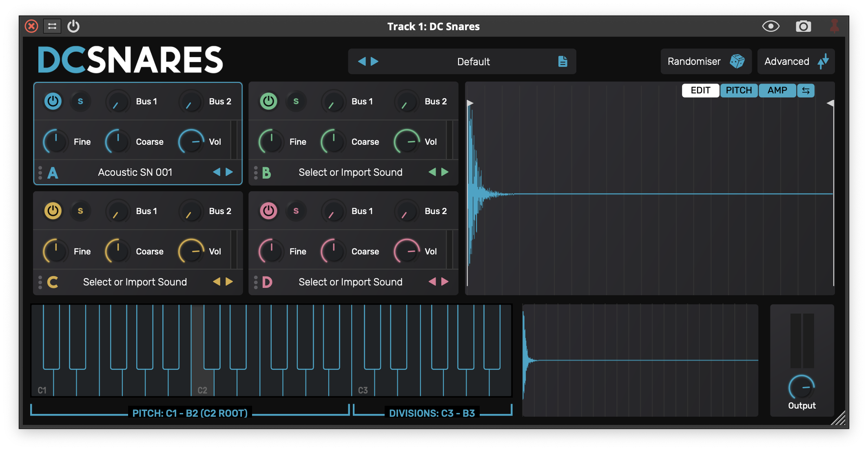This screenshot has width=868, height=451.
Task: Switch to the AMP tab
Action: [x=777, y=91]
